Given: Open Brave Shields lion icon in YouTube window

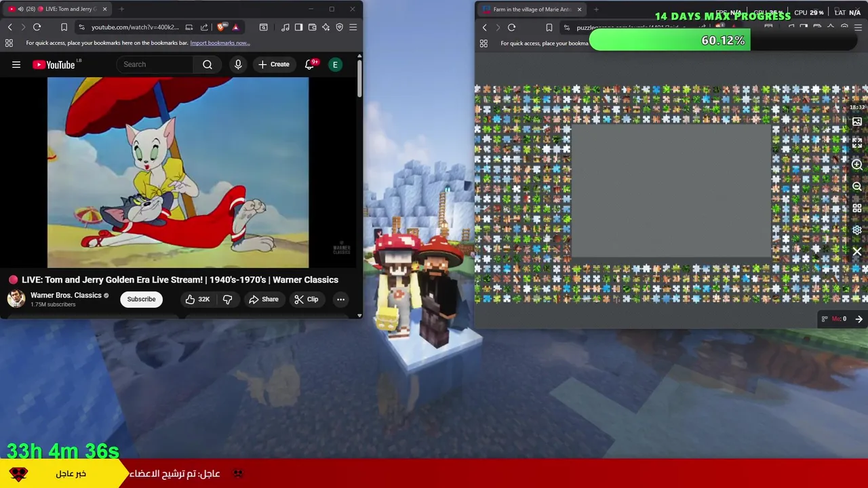Looking at the screenshot, I should (222, 27).
